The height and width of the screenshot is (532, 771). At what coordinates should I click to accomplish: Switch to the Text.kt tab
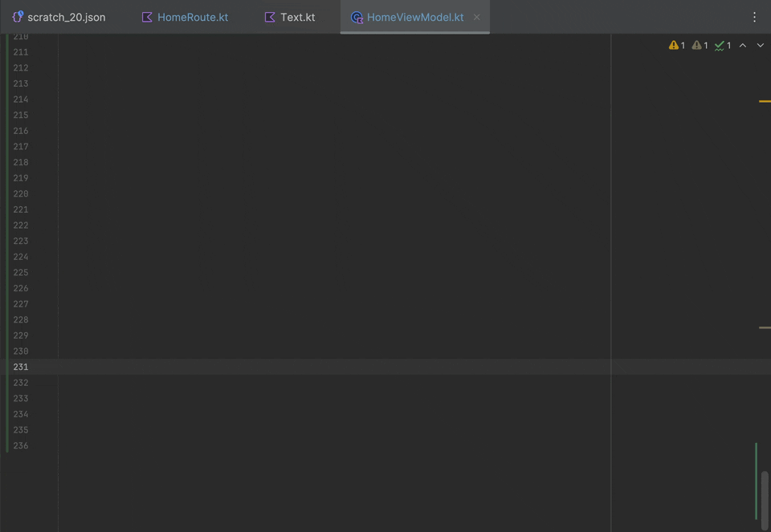point(290,17)
